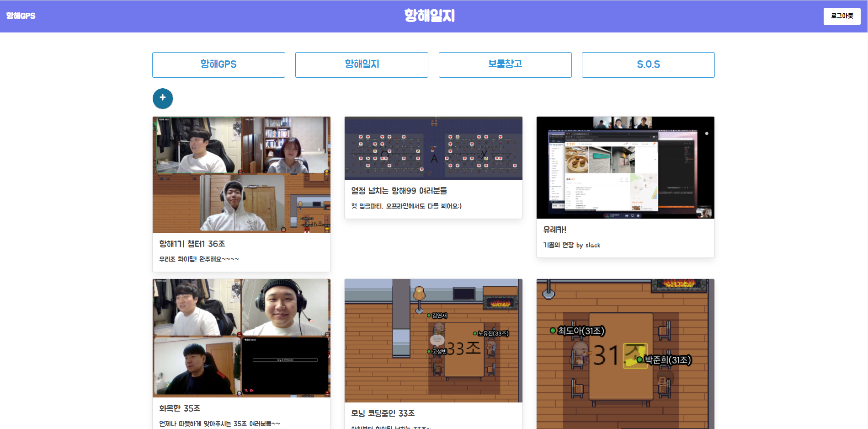Click the text 언제나 따뜻하게 맞아주시는 35조 여러분들~~
868x429 pixels.
point(219,424)
